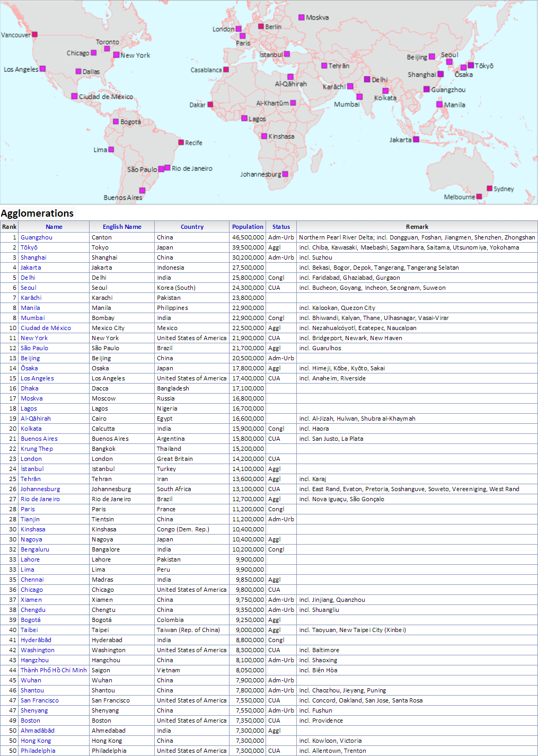Click the Tōkyō marker on the map
The image size is (538, 756).
471,65
